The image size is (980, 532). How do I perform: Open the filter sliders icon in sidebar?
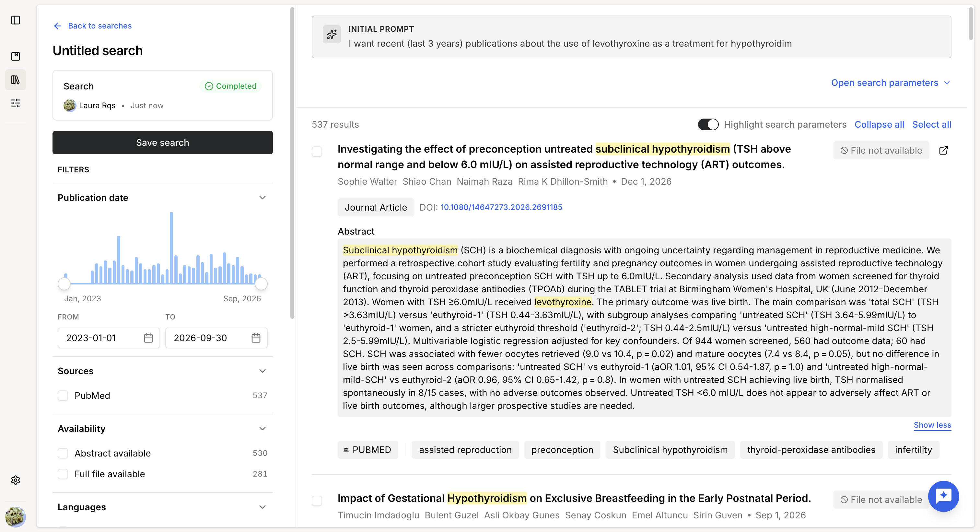click(x=16, y=103)
